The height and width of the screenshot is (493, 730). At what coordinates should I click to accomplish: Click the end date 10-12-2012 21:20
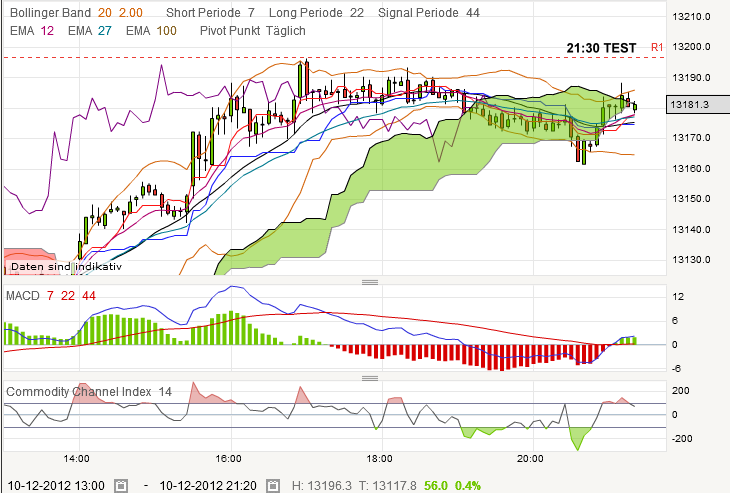tap(208, 486)
